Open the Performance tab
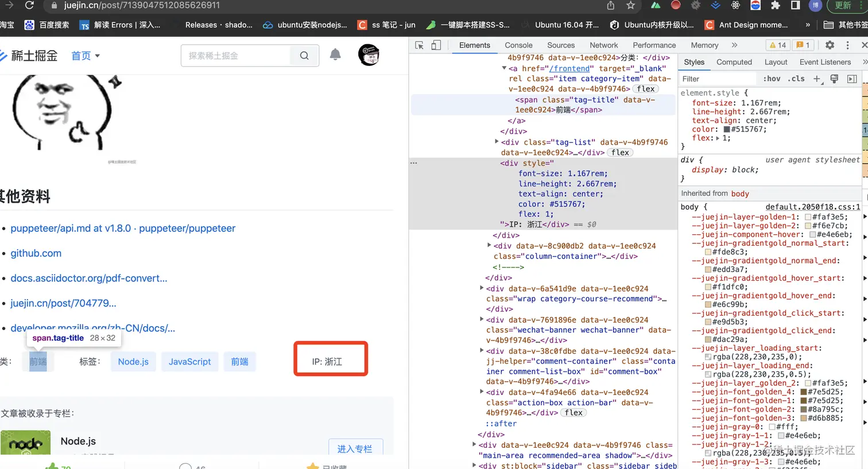Screen dimensions: 868x469 [x=654, y=45]
